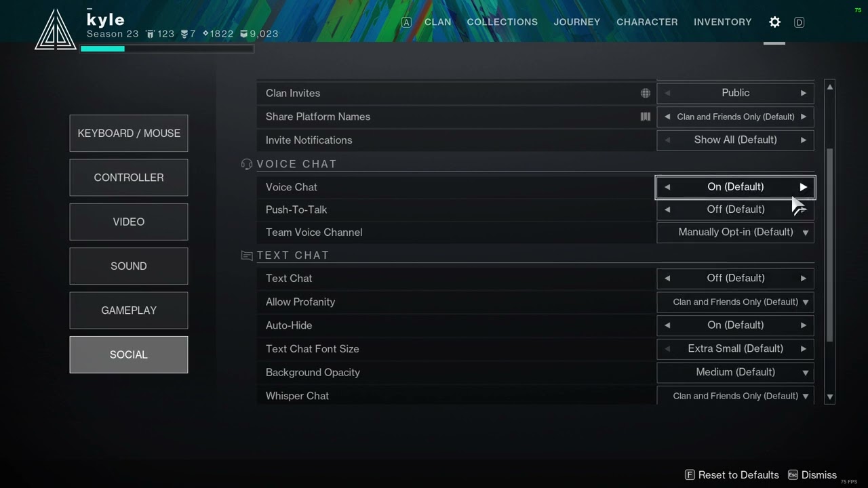Open the Journey tab

(577, 22)
